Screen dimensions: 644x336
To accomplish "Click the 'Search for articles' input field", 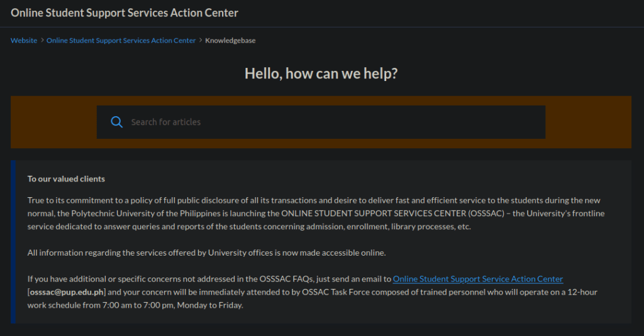I will pos(333,122).
